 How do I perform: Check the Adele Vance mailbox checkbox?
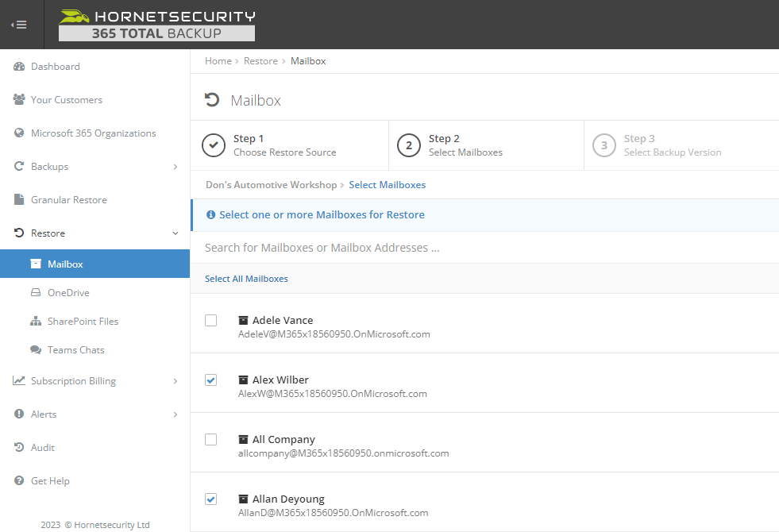[x=210, y=321]
